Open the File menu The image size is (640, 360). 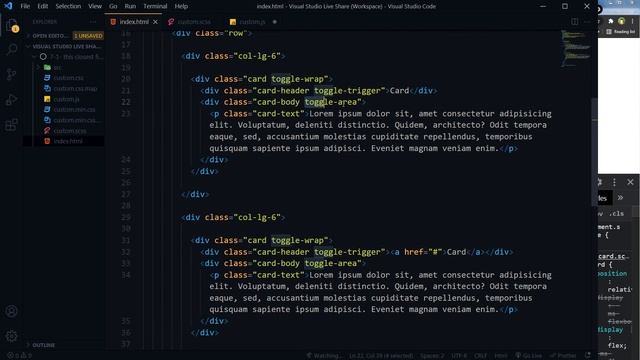click(x=25, y=6)
